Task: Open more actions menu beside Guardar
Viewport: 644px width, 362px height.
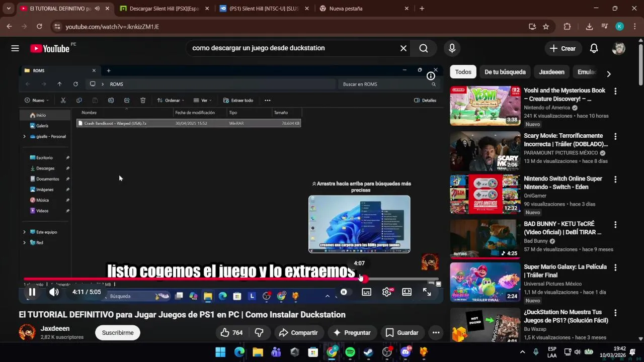Action: click(x=436, y=333)
